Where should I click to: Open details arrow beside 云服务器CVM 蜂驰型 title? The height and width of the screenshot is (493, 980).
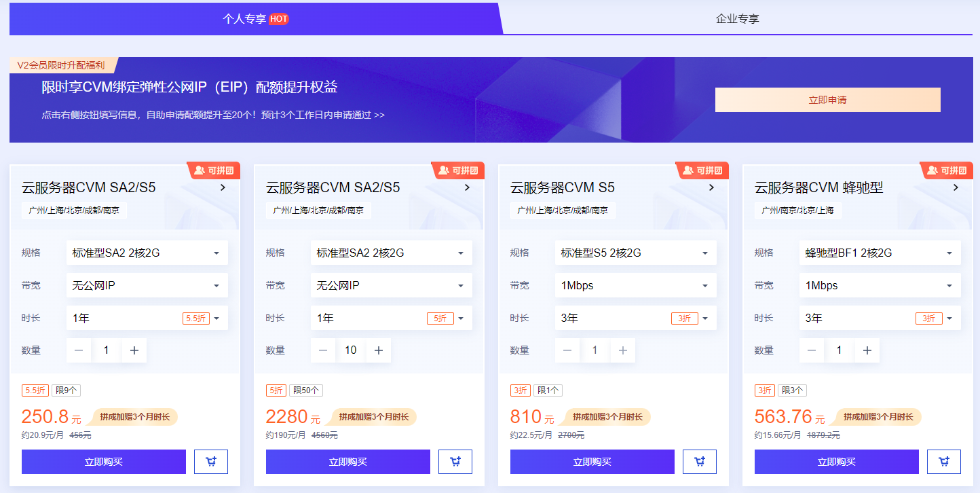click(956, 187)
